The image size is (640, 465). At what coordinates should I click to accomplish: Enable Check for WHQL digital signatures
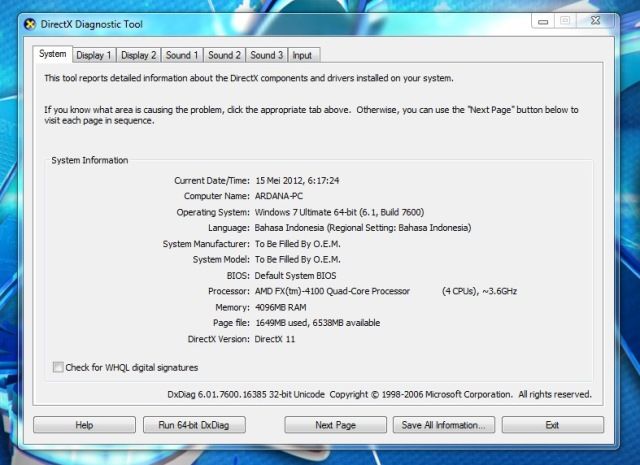[58, 367]
